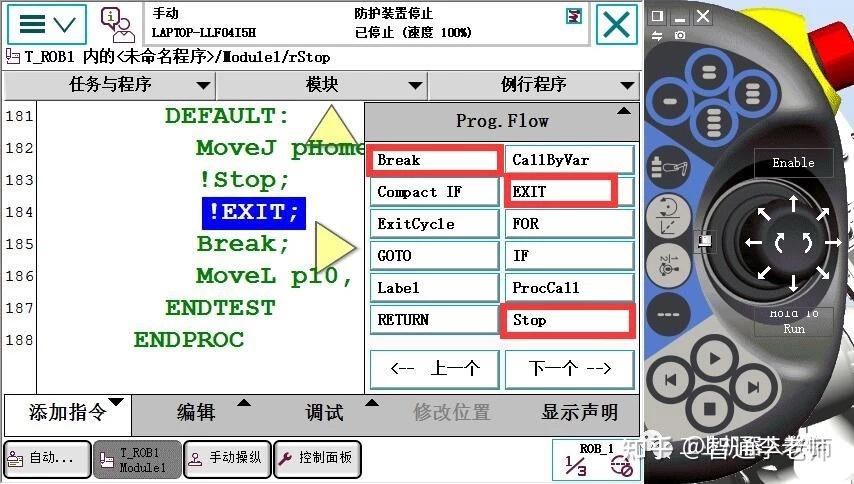Insert RETURN instruction

coord(434,320)
